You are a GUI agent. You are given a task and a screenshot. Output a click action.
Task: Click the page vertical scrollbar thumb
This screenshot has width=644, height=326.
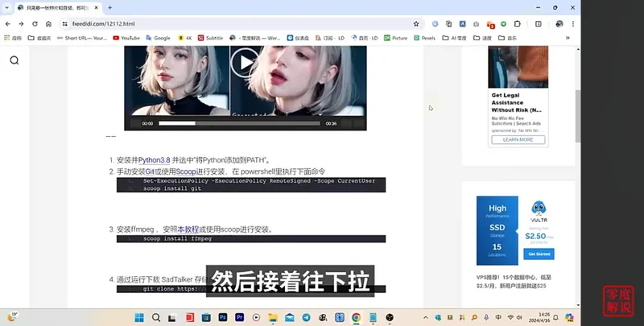[x=578, y=116]
